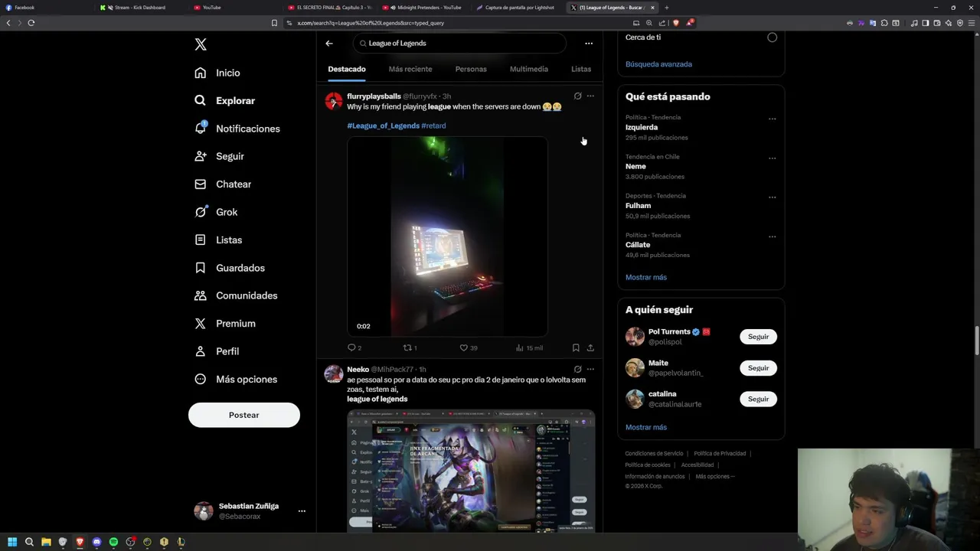Open the Windows Start button
980x551 pixels.
pos(12,542)
